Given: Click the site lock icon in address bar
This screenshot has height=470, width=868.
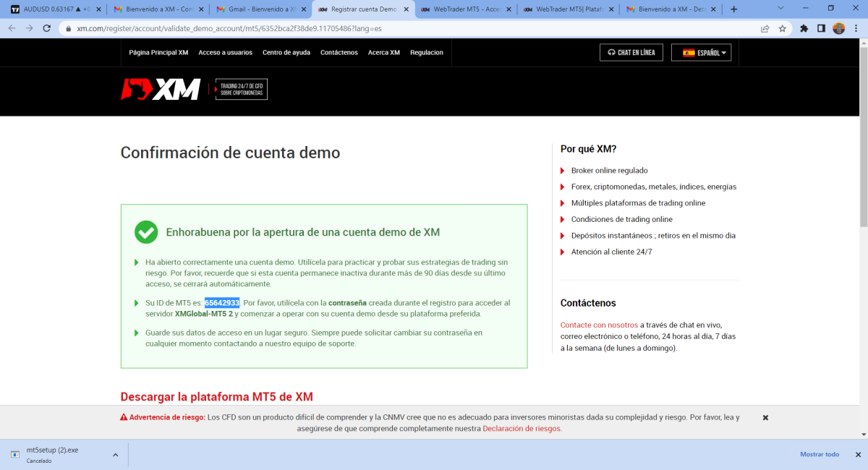Looking at the screenshot, I should tap(68, 29).
